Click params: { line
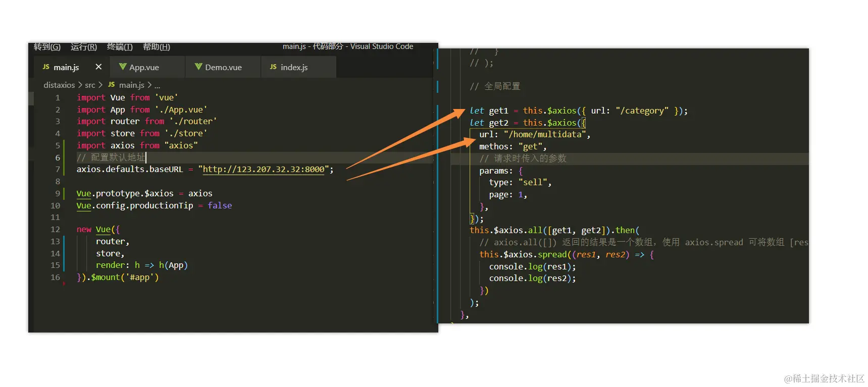The width and height of the screenshot is (868, 387). 501,171
